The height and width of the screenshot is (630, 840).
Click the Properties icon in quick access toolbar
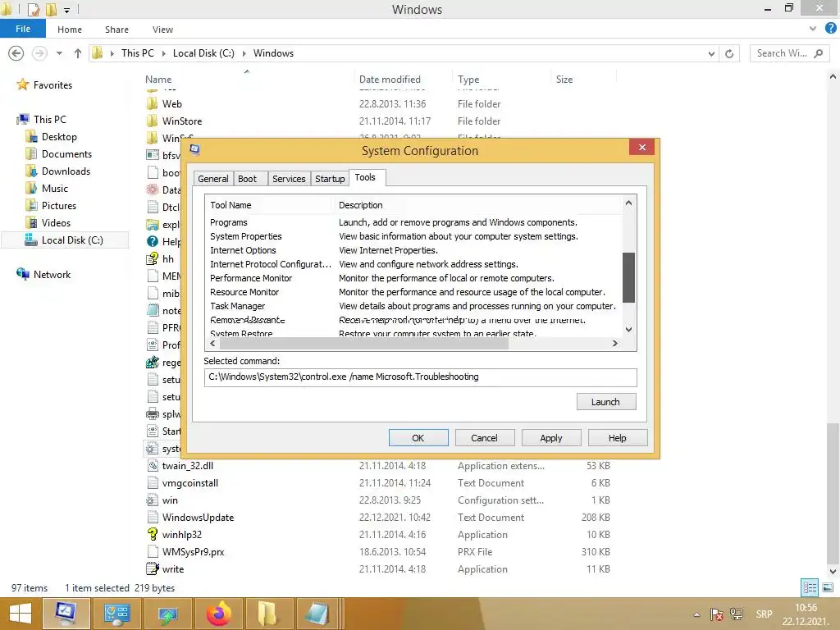pyautogui.click(x=33, y=9)
